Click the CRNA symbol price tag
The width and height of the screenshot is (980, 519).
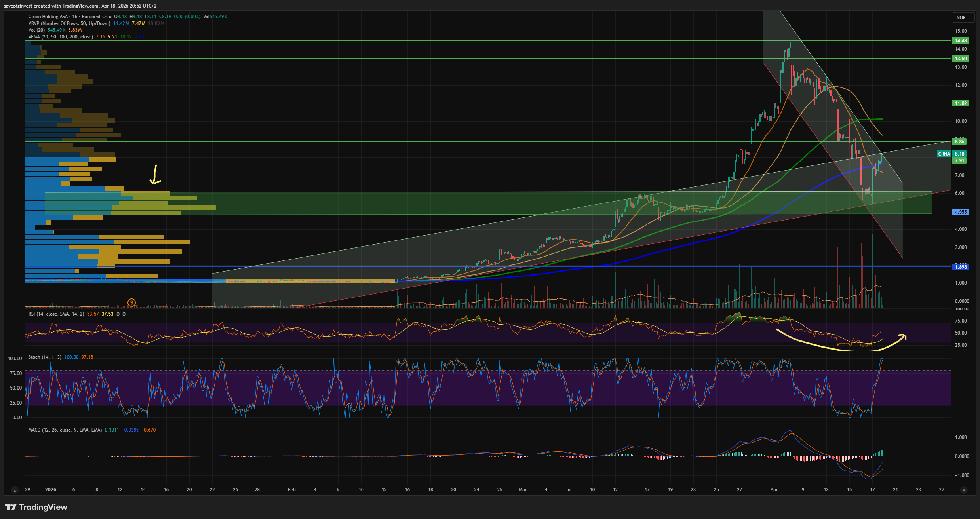pyautogui.click(x=944, y=154)
